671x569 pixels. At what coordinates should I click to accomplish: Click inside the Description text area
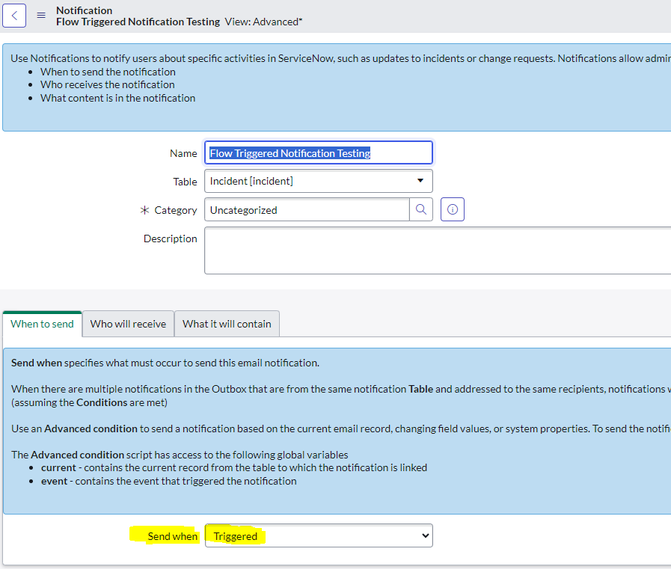click(x=437, y=251)
